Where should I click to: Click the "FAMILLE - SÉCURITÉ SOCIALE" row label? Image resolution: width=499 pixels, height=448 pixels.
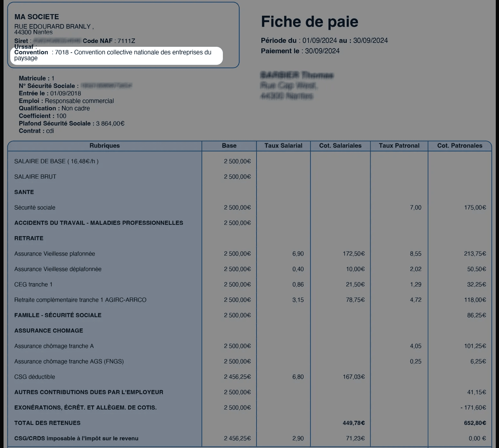[58, 315]
